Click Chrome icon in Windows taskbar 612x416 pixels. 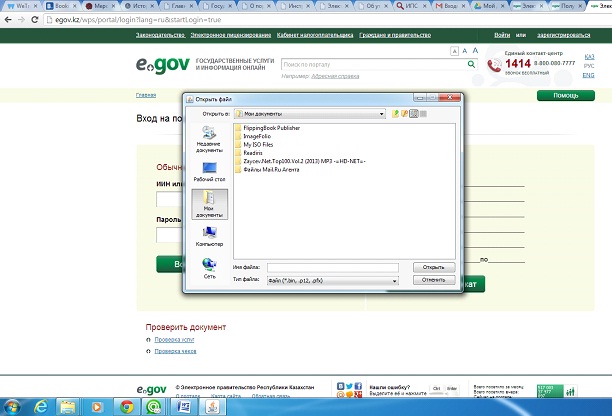127,406
